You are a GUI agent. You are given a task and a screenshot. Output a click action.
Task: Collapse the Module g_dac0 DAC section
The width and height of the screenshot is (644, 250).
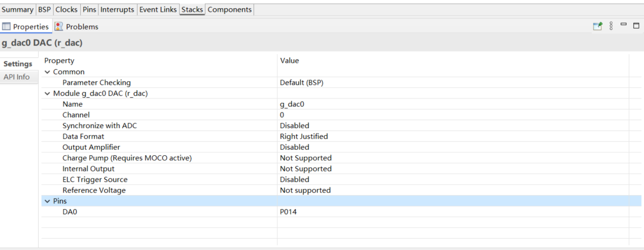click(x=47, y=94)
